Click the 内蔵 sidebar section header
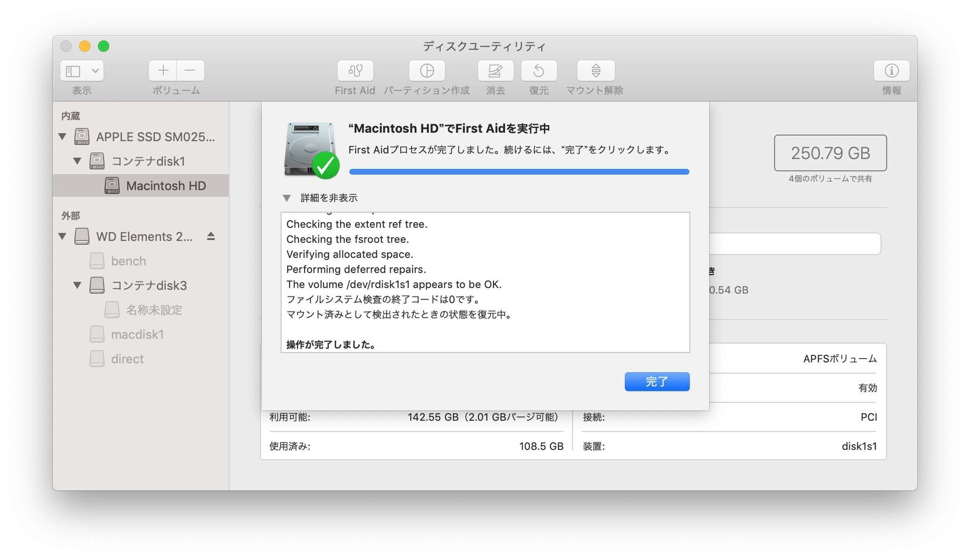Viewport: 970px width, 560px height. [x=71, y=116]
